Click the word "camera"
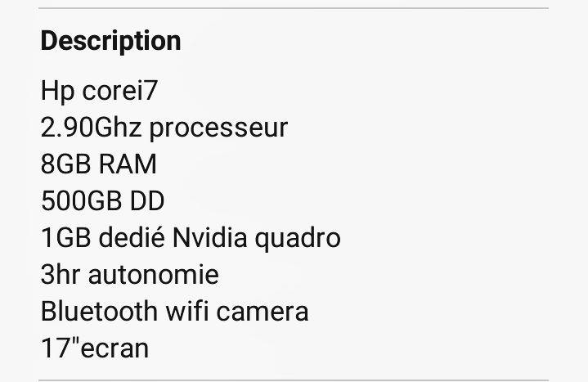This screenshot has height=382, width=588. [263, 312]
